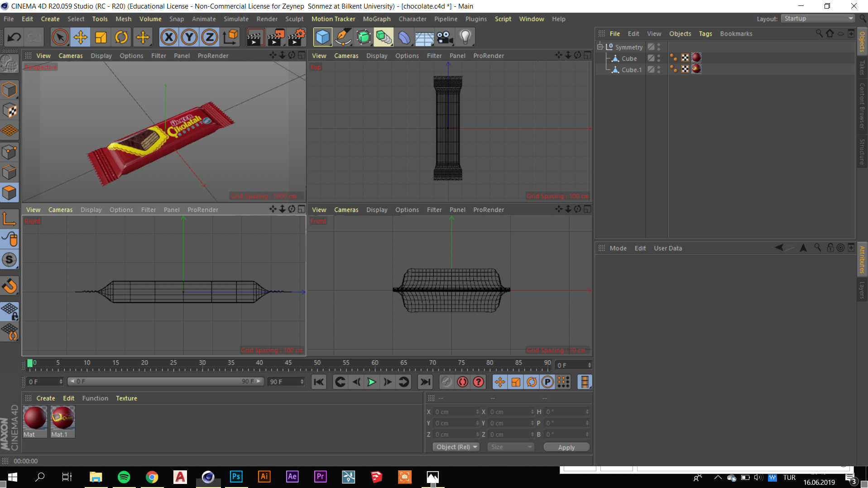868x488 pixels.
Task: Click Play Forwards button
Action: [372, 382]
